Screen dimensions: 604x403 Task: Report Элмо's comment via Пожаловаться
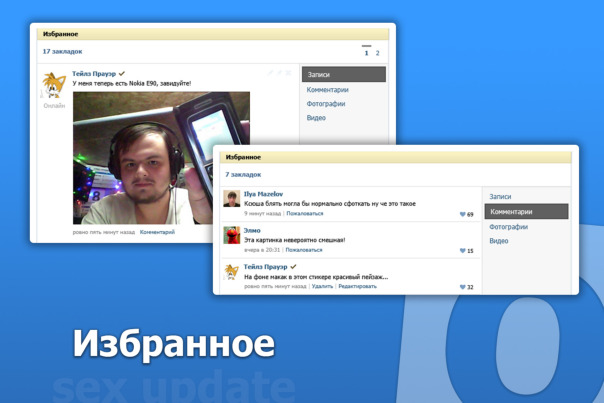point(304,250)
